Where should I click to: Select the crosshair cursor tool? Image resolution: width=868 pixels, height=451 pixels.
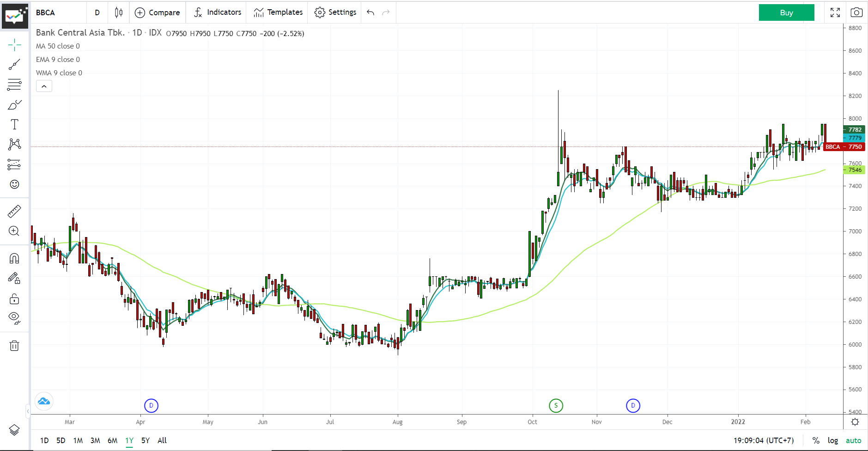pos(14,45)
